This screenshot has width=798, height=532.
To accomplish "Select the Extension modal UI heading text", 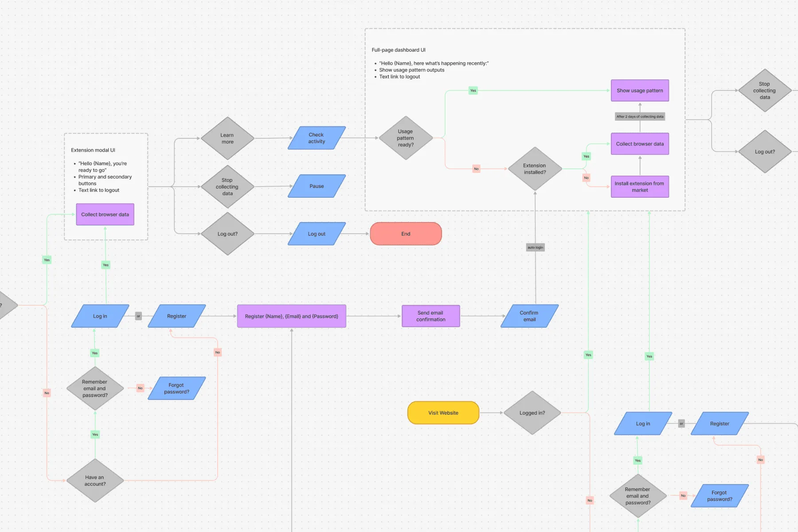I will (93, 150).
